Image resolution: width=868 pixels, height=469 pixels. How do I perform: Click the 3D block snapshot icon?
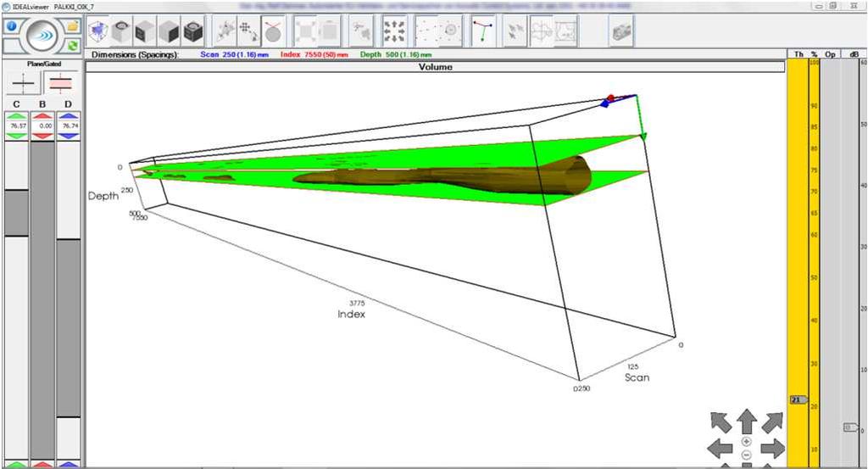pos(621,31)
